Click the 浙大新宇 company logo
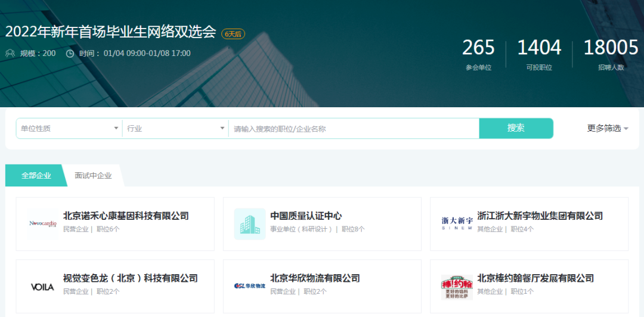Image resolution: width=644 pixels, height=317 pixels. coord(457,223)
